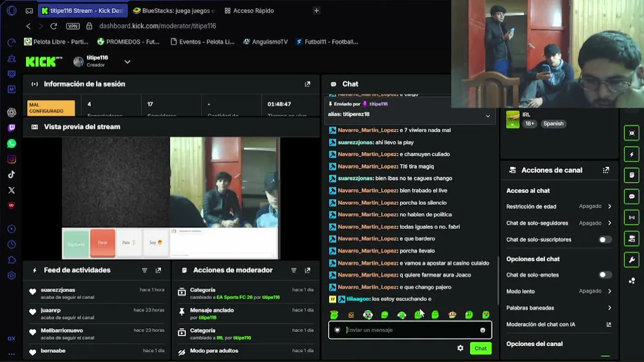The image size is (644, 362).
Task: Open Instagram from the browser sidebar
Action: [x=12, y=159]
